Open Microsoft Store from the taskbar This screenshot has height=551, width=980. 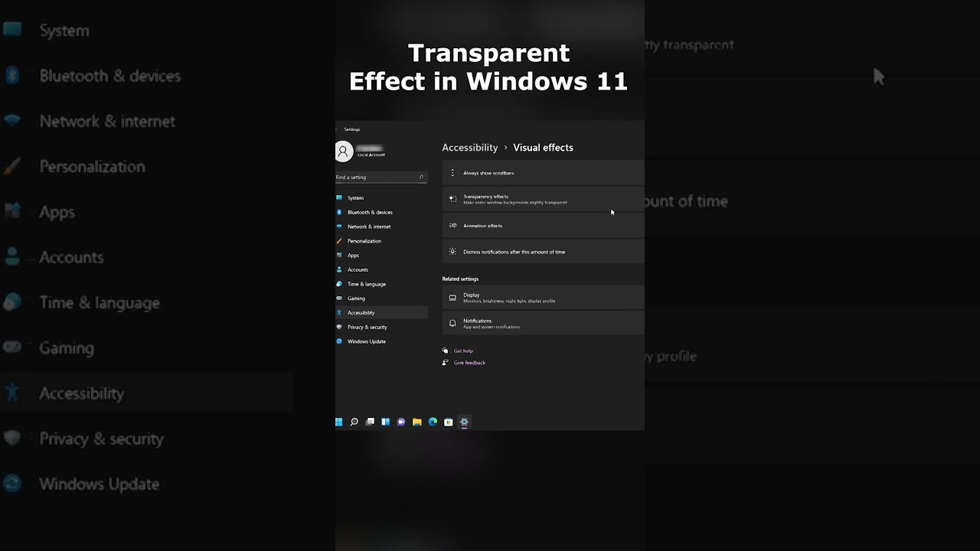pos(449,422)
